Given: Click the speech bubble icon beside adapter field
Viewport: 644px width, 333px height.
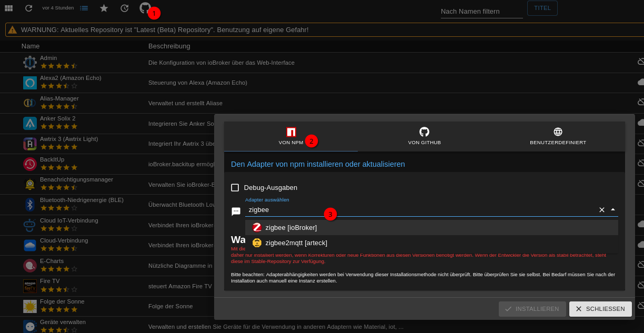Looking at the screenshot, I should pos(236,211).
